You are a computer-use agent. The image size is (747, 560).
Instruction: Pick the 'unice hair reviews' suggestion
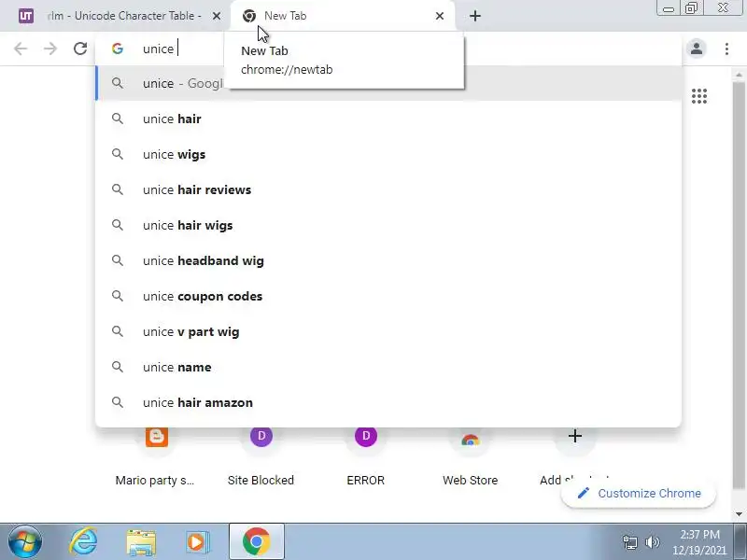(x=388, y=189)
